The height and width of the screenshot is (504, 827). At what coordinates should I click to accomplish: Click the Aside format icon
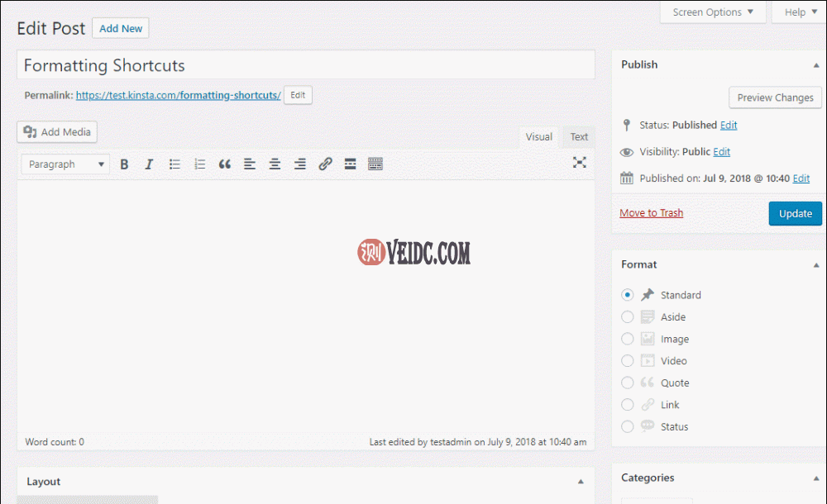coord(648,316)
